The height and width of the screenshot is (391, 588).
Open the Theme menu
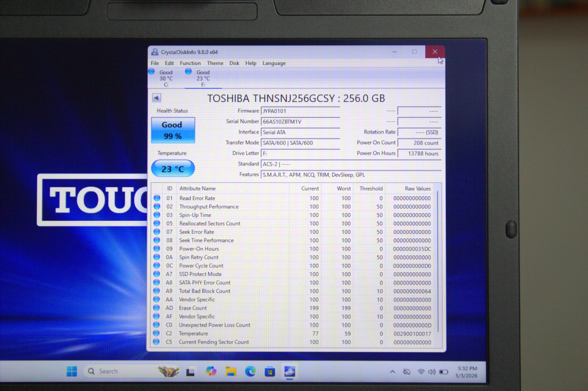pos(215,63)
